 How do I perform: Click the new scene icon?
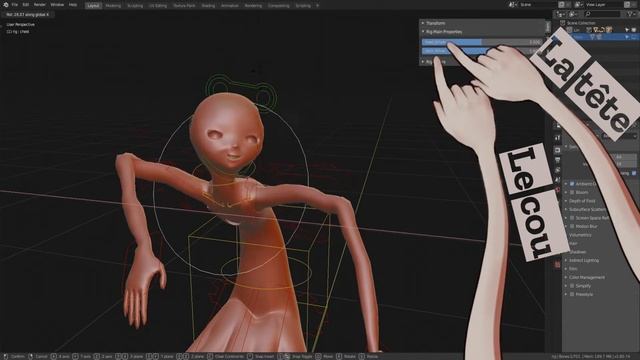pos(562,5)
